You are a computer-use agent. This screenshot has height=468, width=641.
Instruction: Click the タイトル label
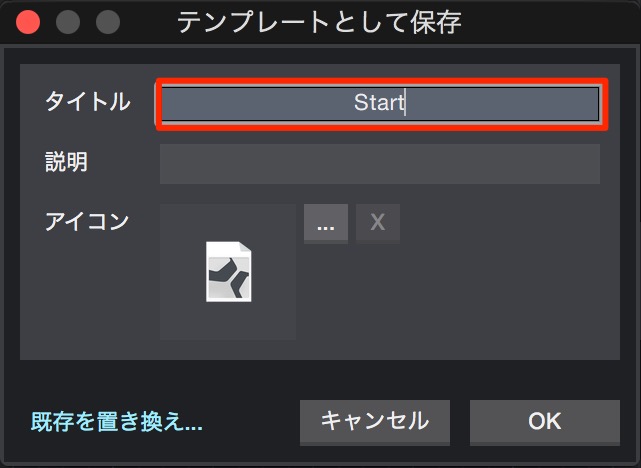click(87, 101)
